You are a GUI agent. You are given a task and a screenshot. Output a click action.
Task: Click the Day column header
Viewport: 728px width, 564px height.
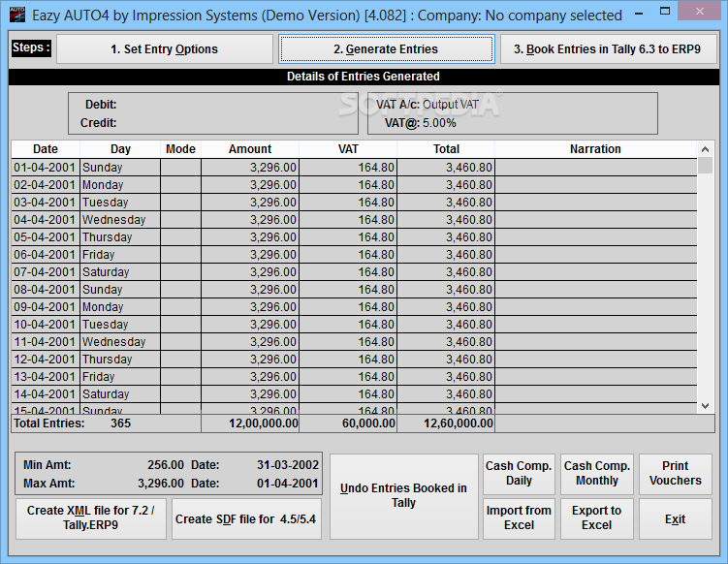click(x=120, y=149)
